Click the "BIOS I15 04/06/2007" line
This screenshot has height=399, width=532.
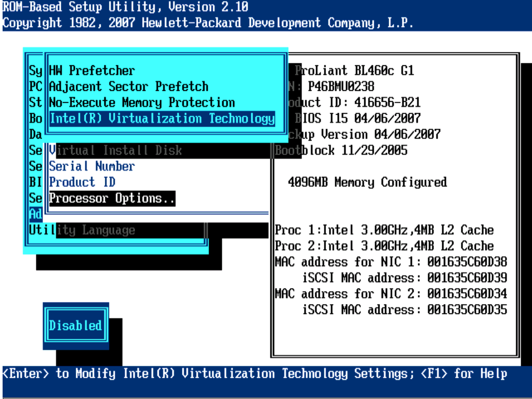pyautogui.click(x=358, y=118)
